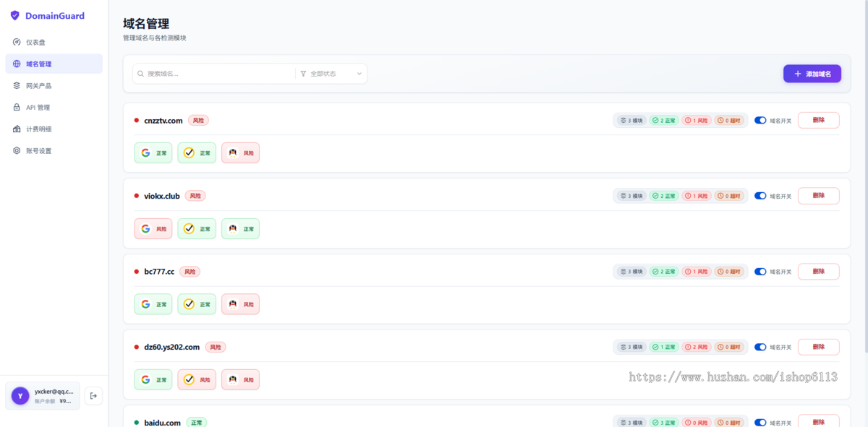Delete the cnzztv.com domain
This screenshot has height=427, width=868.
click(x=818, y=120)
